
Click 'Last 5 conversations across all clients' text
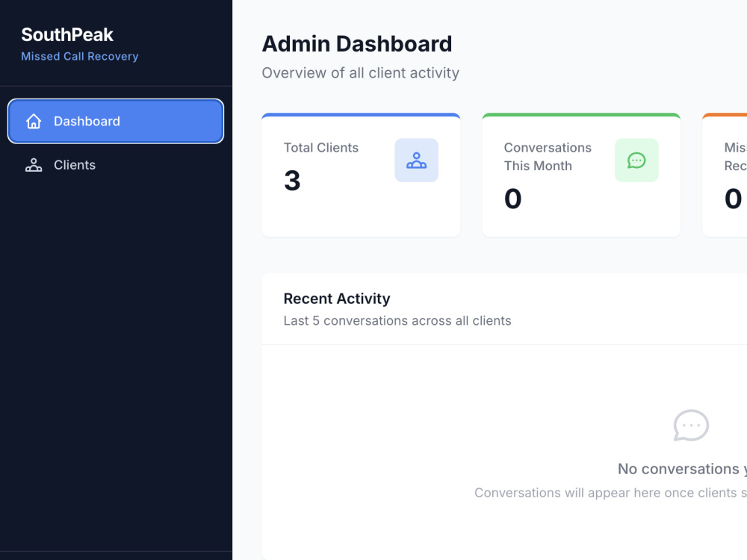pos(397,320)
